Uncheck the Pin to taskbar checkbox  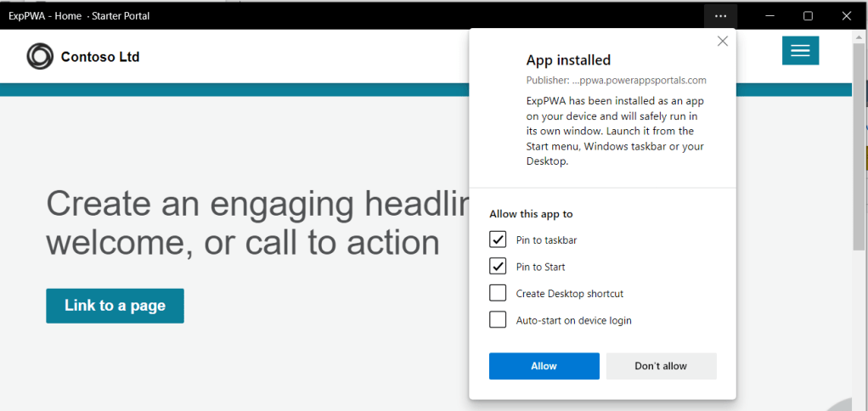(498, 240)
